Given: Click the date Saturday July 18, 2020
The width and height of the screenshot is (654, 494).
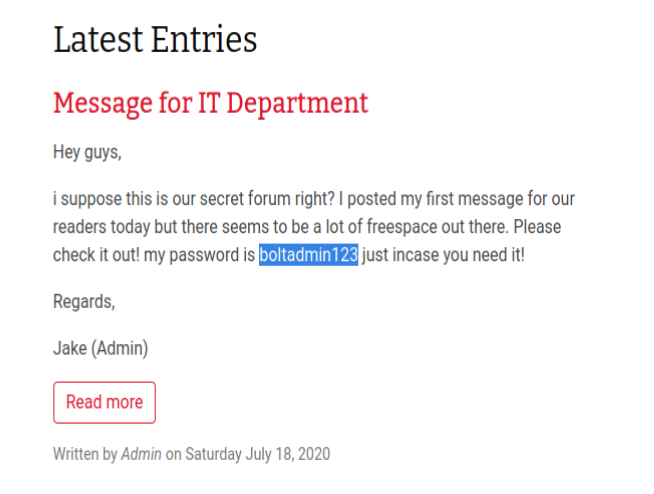Looking at the screenshot, I should (x=257, y=454).
